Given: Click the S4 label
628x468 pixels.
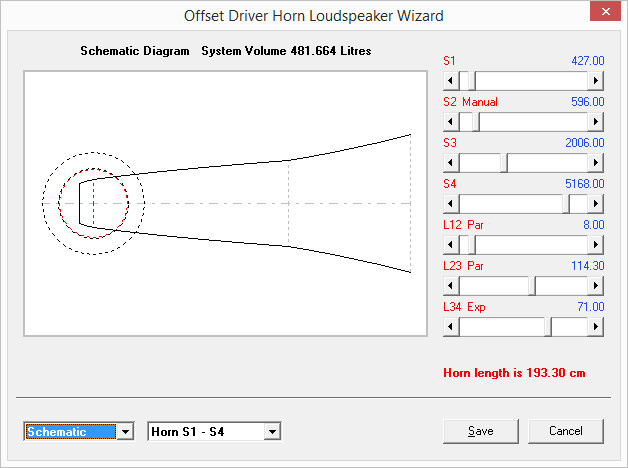Looking at the screenshot, I should pos(450,184).
